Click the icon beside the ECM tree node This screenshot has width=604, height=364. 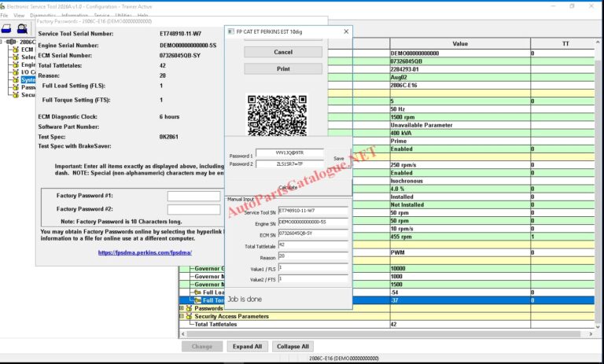pos(16,50)
